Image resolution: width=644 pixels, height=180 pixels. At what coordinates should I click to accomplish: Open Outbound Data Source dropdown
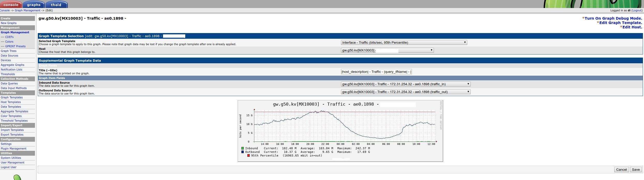click(x=405, y=92)
